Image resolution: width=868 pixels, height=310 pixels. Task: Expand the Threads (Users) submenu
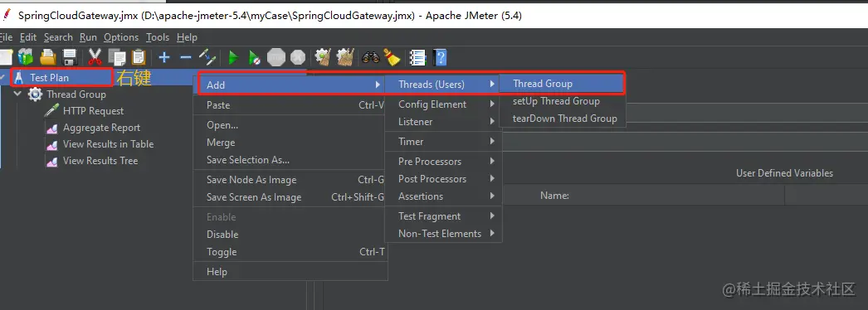tap(443, 85)
